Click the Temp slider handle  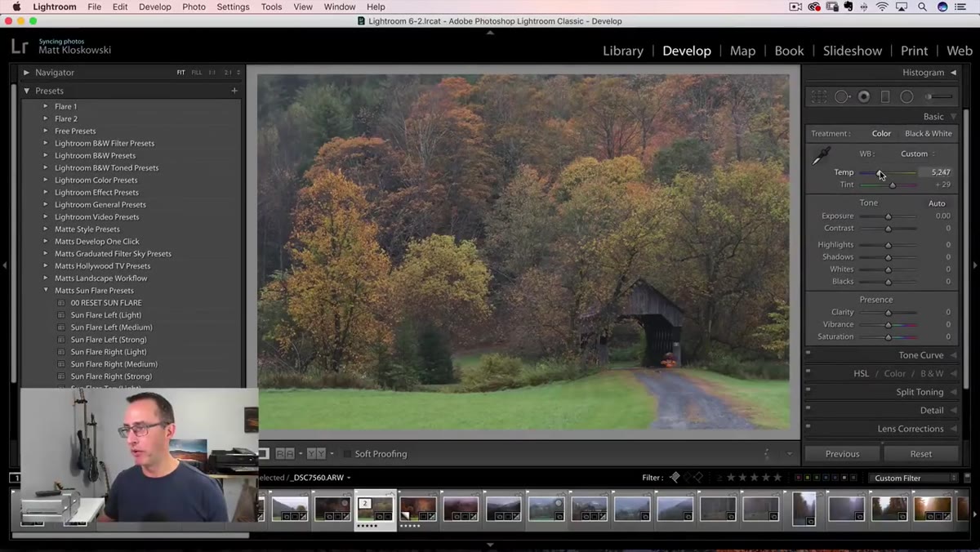click(x=879, y=172)
